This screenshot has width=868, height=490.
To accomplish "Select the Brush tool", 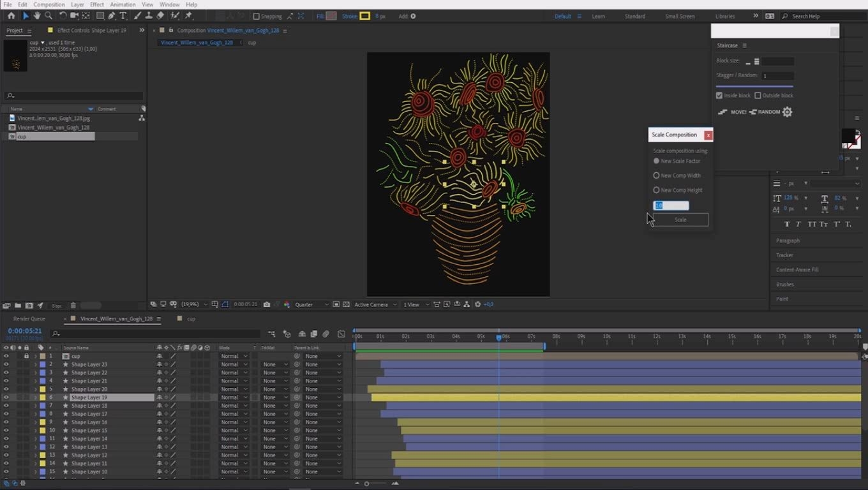I will point(138,16).
